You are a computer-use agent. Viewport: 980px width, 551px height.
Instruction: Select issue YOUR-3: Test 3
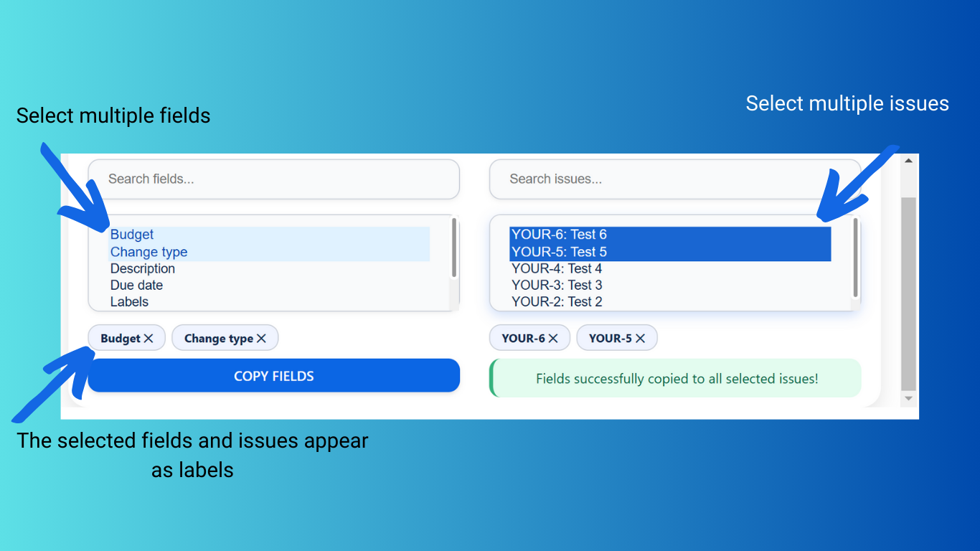[x=670, y=285]
